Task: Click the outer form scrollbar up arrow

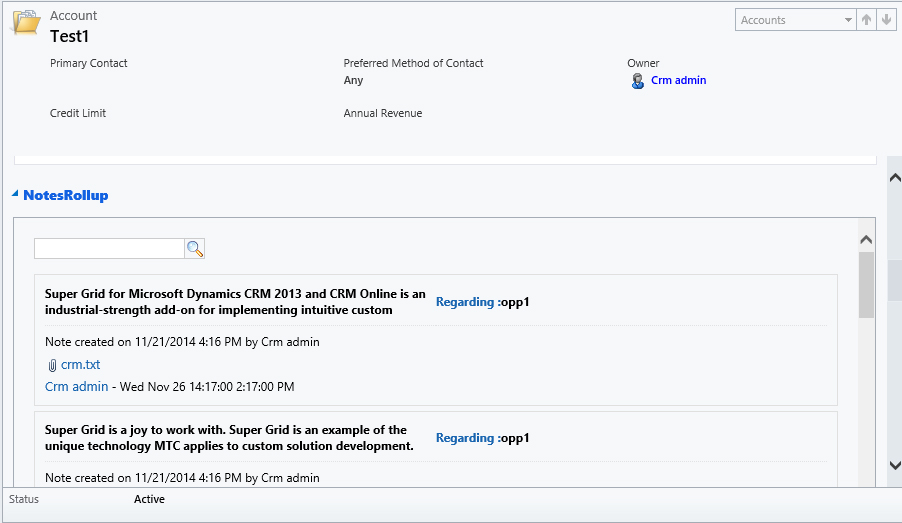Action: coord(894,177)
